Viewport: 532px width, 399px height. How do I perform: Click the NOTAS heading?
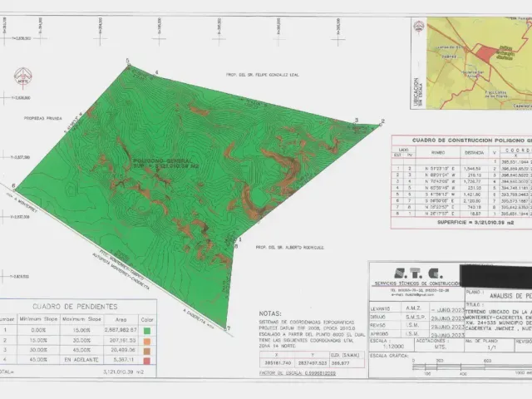pos(270,314)
